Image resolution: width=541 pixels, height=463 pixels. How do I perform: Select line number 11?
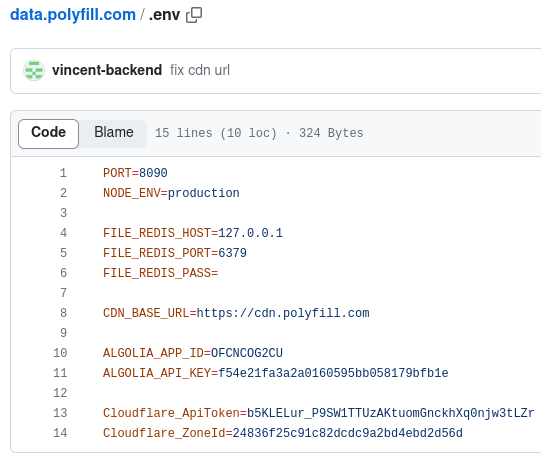(x=60, y=373)
